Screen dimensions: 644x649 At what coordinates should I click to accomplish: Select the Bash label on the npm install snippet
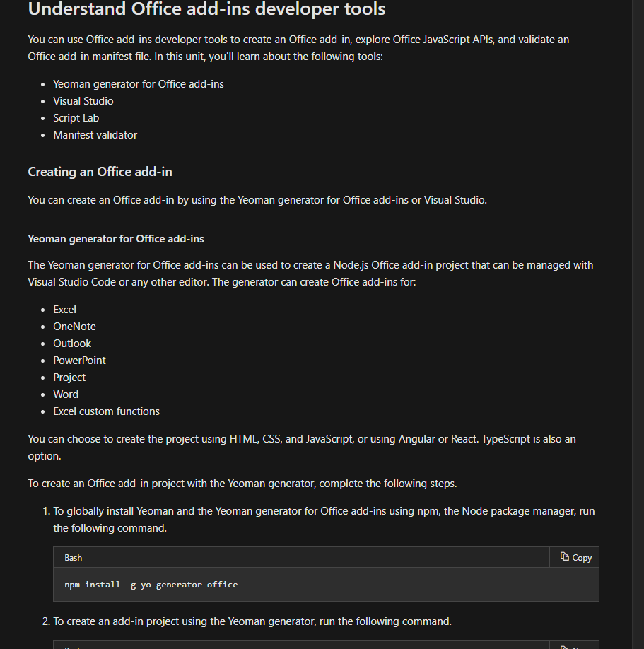73,558
